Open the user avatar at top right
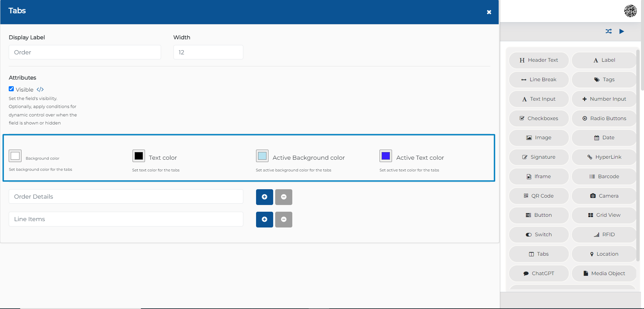The image size is (644, 309). click(x=630, y=11)
